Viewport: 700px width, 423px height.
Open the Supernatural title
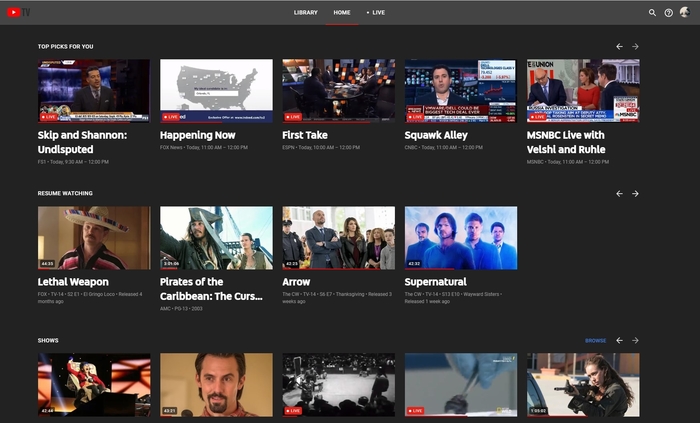436,282
